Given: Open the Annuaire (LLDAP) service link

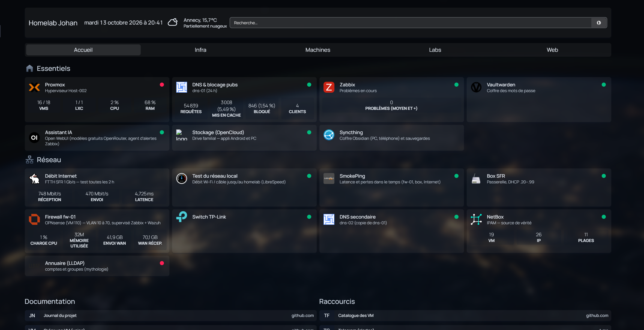Looking at the screenshot, I should point(65,263).
